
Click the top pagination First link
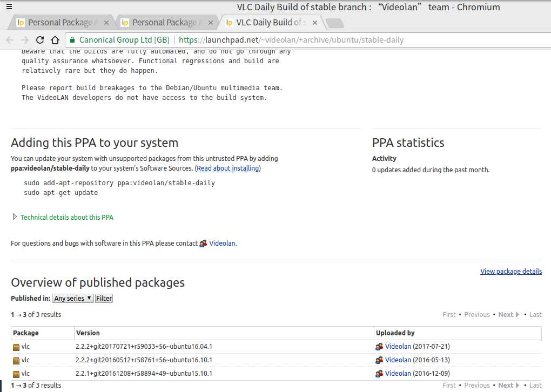[x=449, y=315]
